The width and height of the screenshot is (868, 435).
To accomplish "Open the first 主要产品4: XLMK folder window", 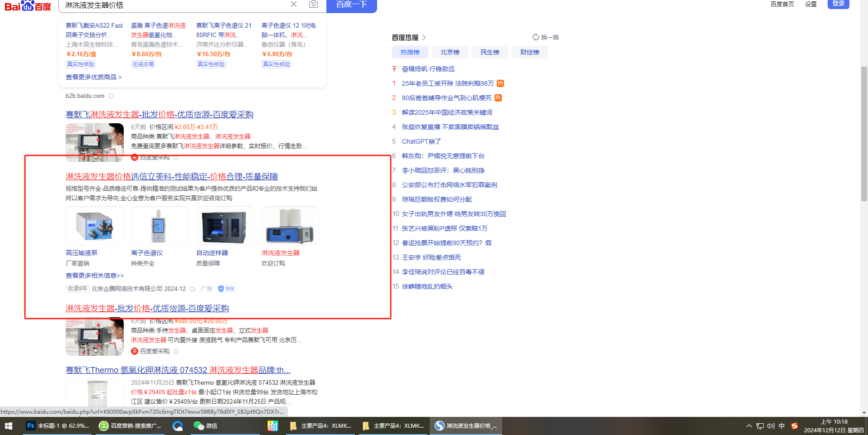I will [x=321, y=426].
